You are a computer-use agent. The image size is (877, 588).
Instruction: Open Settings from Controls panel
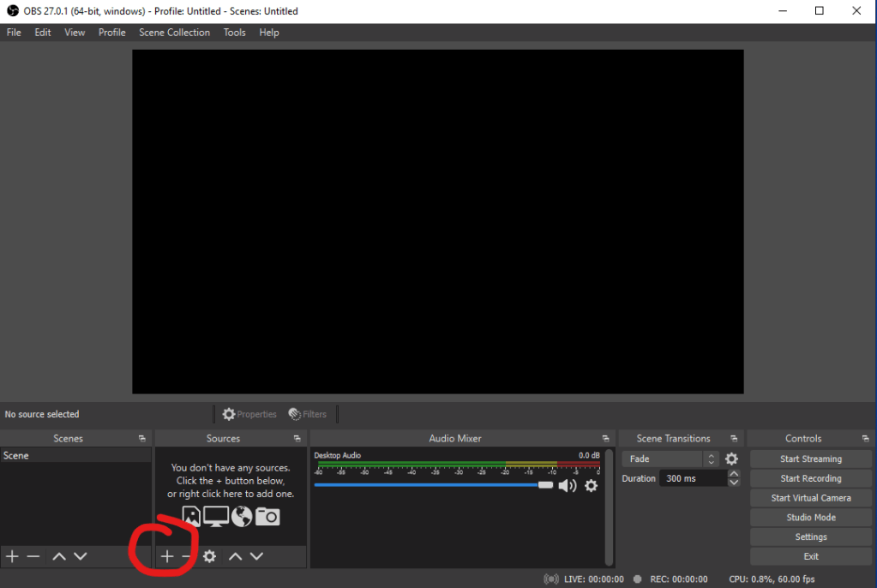(810, 537)
